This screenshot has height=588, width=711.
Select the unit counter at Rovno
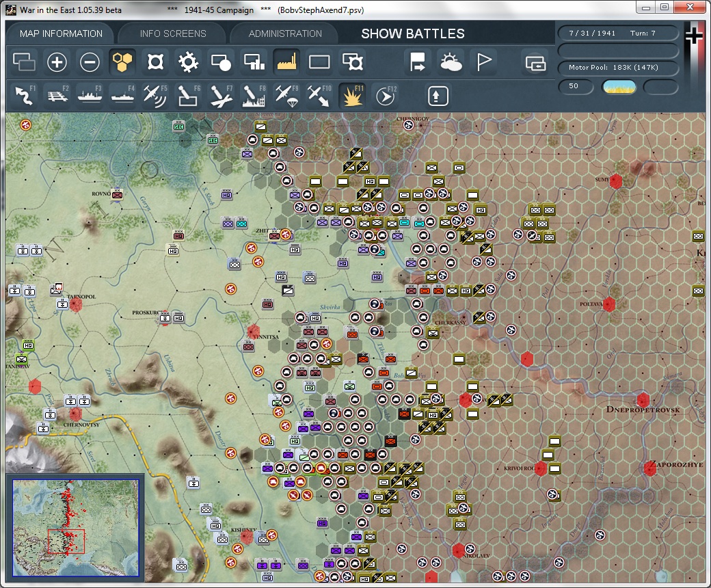[x=117, y=194]
